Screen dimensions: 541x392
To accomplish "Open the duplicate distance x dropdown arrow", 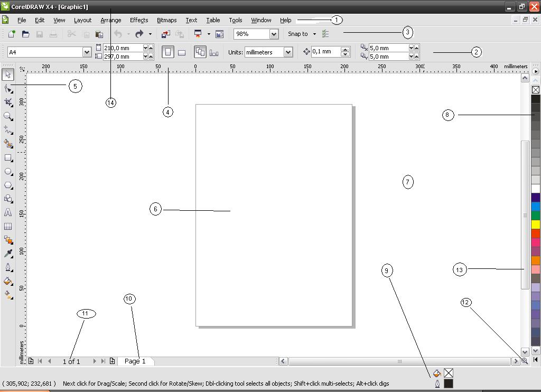I will click(x=411, y=48).
